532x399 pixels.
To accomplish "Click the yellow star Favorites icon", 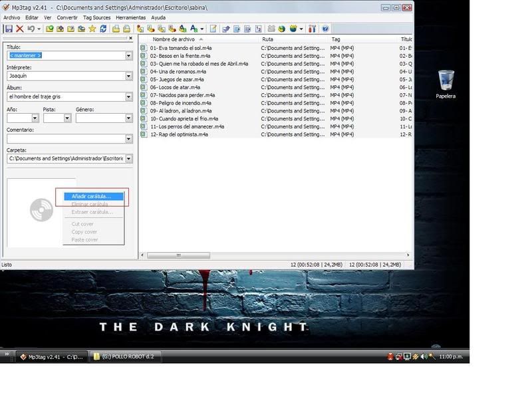I will coord(92,29).
